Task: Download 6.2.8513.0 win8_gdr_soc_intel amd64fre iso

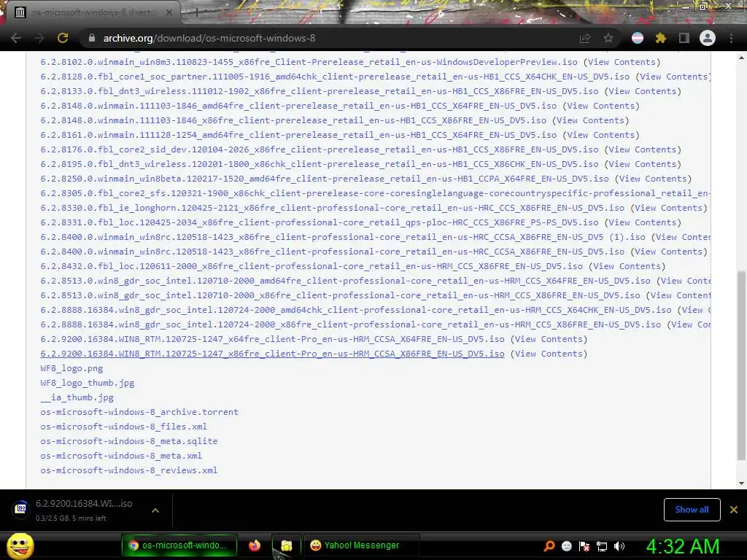Action: pyautogui.click(x=345, y=281)
